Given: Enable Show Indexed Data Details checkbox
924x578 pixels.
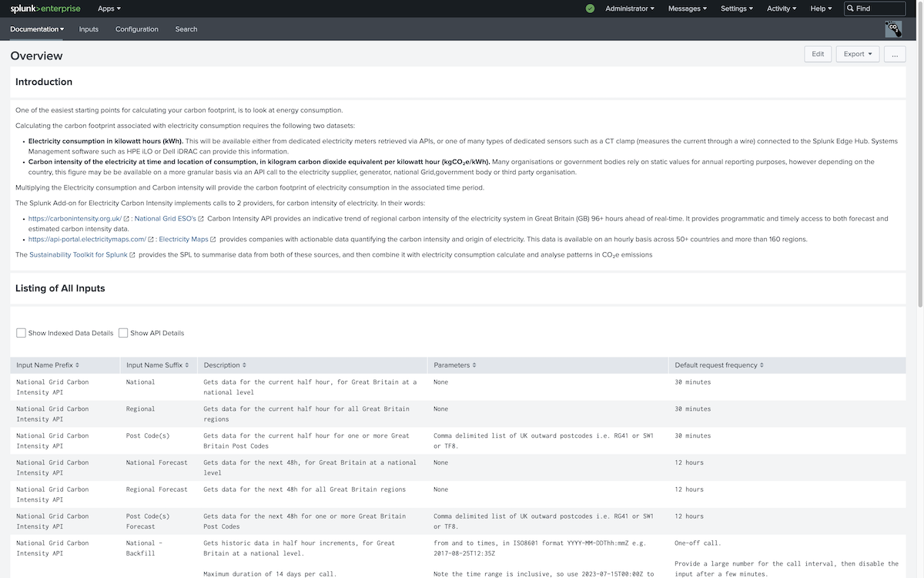Looking at the screenshot, I should pyautogui.click(x=22, y=333).
